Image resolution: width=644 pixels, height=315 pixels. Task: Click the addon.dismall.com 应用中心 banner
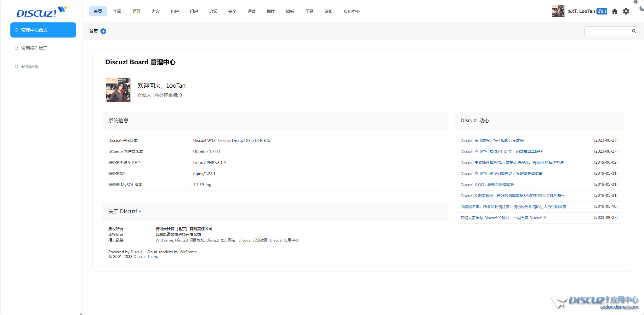pyautogui.click(x=595, y=302)
